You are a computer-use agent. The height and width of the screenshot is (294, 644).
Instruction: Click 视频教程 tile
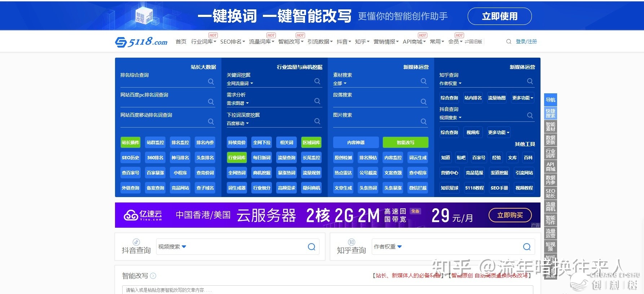[x=524, y=188]
